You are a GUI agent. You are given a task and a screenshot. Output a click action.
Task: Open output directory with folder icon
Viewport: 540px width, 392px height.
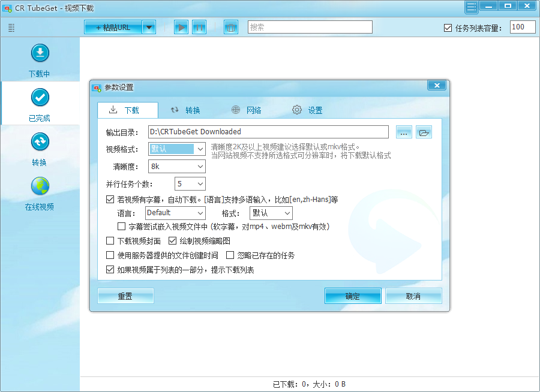coord(424,132)
